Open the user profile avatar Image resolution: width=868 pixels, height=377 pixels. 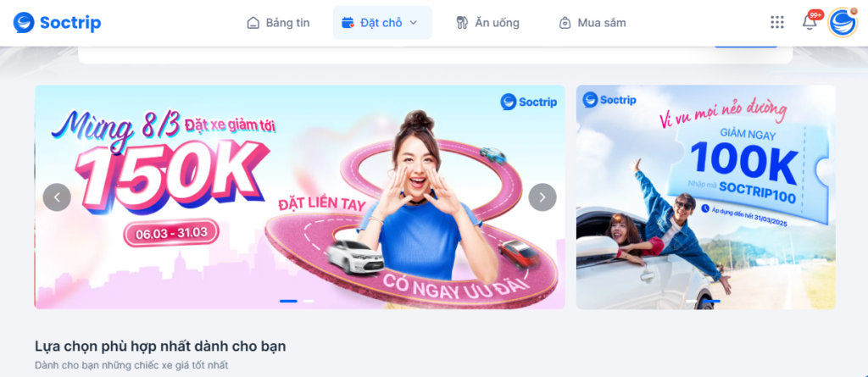click(843, 23)
